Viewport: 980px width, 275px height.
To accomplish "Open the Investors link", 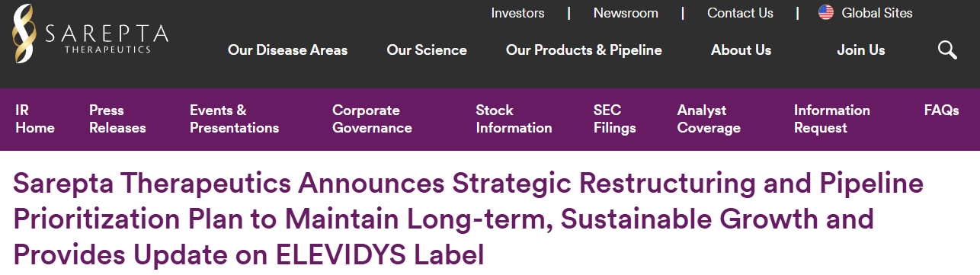I will [x=517, y=13].
